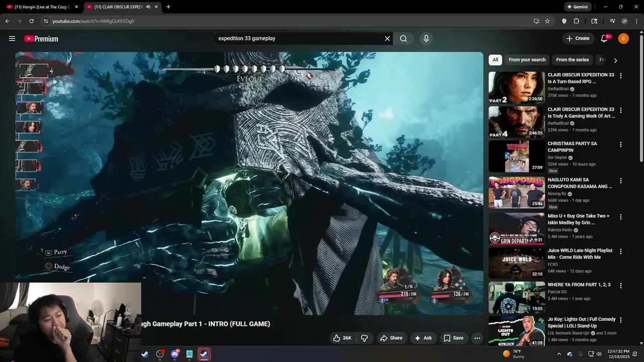This screenshot has height=362, width=644.
Task: Open options for Nagluto Kami sa Congpound
Action: (x=620, y=180)
